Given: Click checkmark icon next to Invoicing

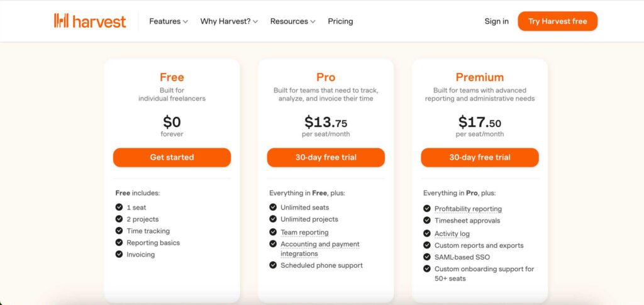Looking at the screenshot, I should 119,255.
